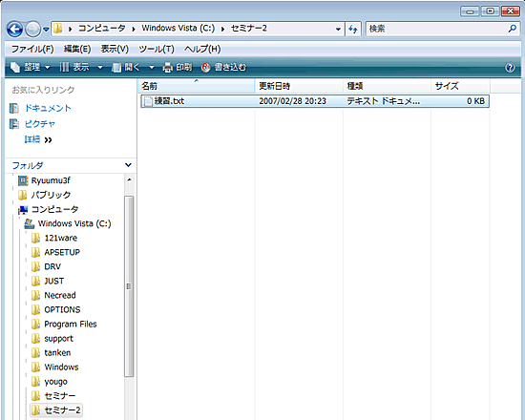525x420 pixels.
Task: Open the 編集(E) menu
Action: coord(77,50)
